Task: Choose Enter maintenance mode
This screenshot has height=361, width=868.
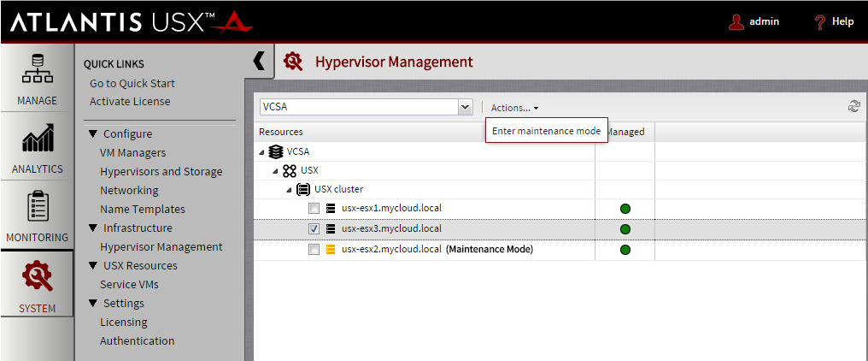Action: (x=547, y=131)
